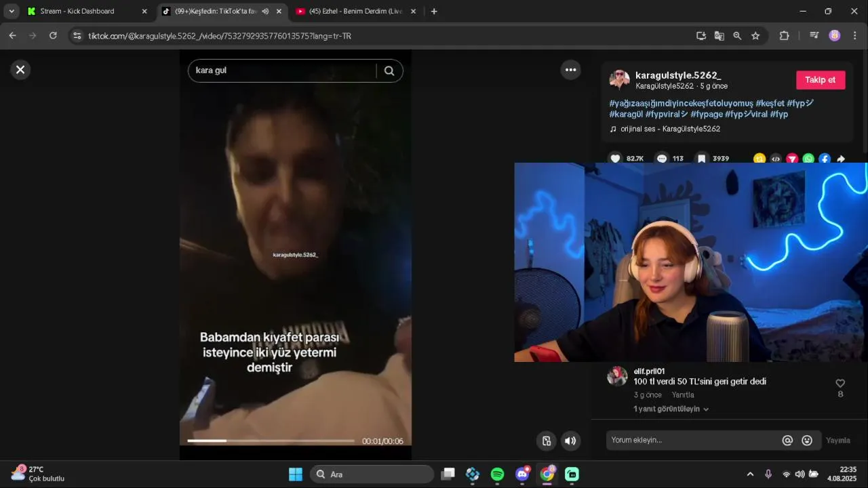Open the weather widget showing 27°C

pyautogui.click(x=38, y=474)
